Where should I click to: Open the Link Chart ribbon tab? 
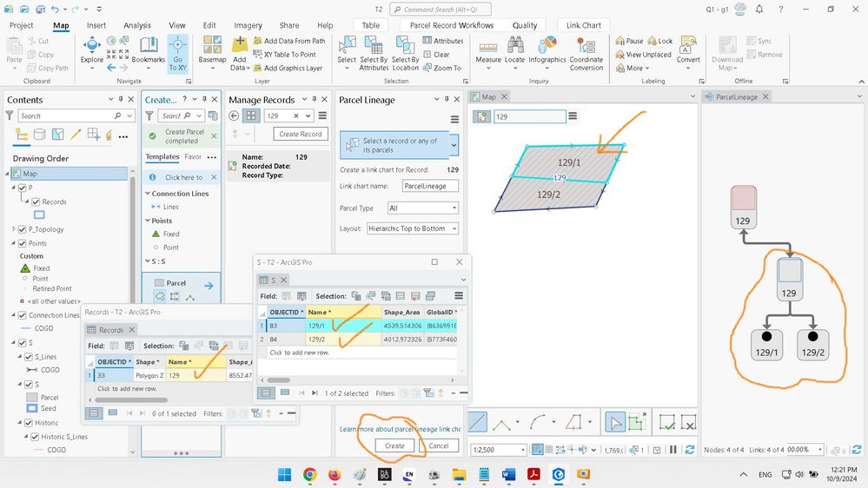click(584, 25)
